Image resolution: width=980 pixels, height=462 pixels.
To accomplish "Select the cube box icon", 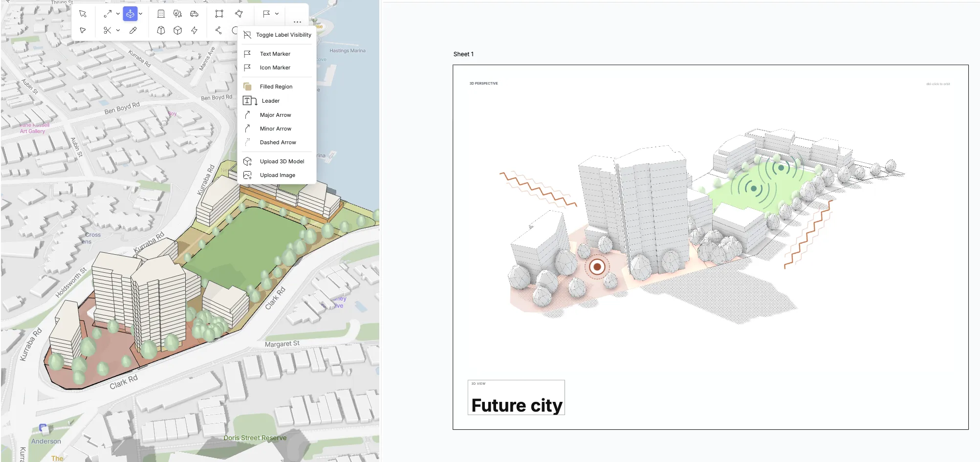I will pyautogui.click(x=177, y=30).
